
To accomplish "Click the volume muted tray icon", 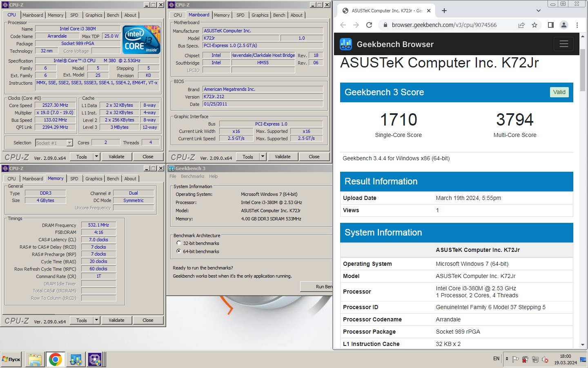I will 545,359.
